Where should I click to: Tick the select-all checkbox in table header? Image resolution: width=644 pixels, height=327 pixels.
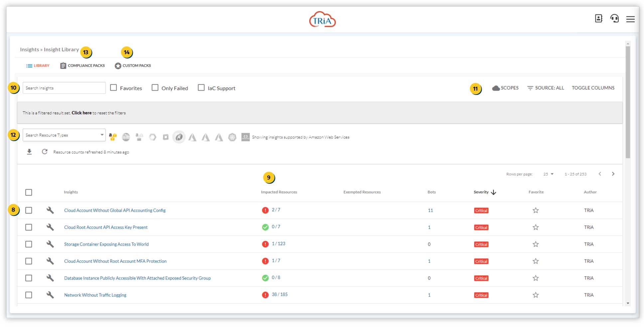pyautogui.click(x=29, y=192)
